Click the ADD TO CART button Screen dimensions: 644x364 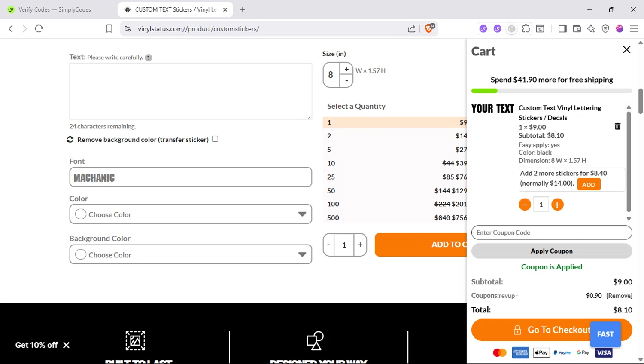(421, 245)
